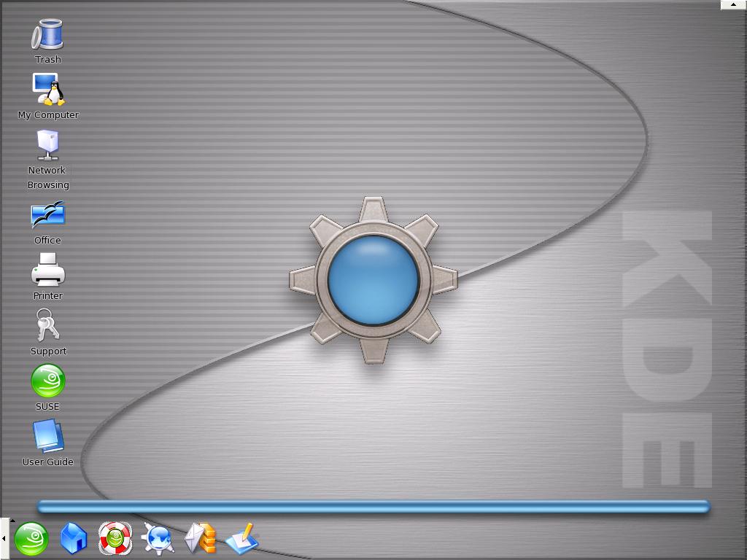Screen dimensions: 747x560
Task: Open the Support keys icon
Action: pyautogui.click(x=47, y=324)
